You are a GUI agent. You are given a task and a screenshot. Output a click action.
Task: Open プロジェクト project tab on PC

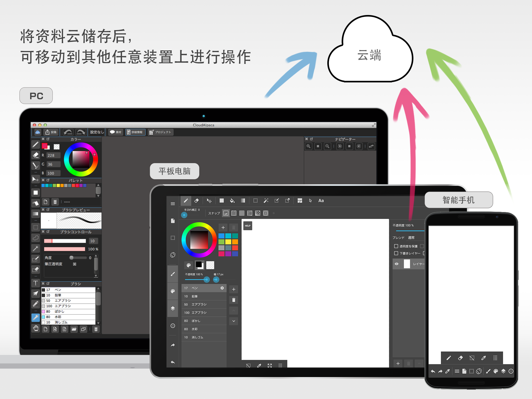coord(164,134)
